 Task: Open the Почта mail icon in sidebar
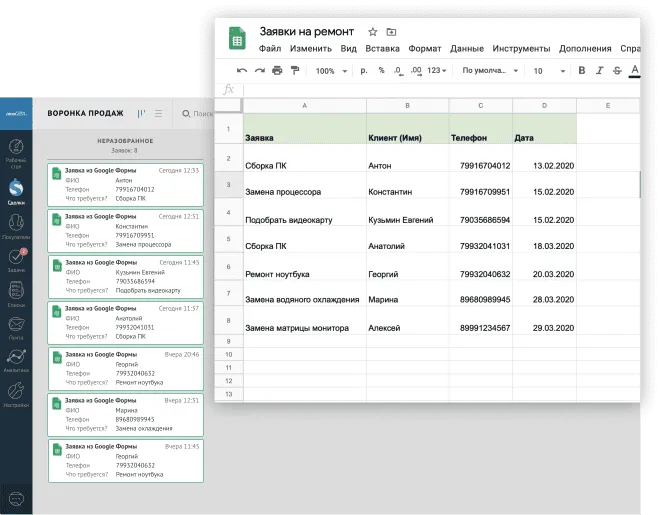16,327
